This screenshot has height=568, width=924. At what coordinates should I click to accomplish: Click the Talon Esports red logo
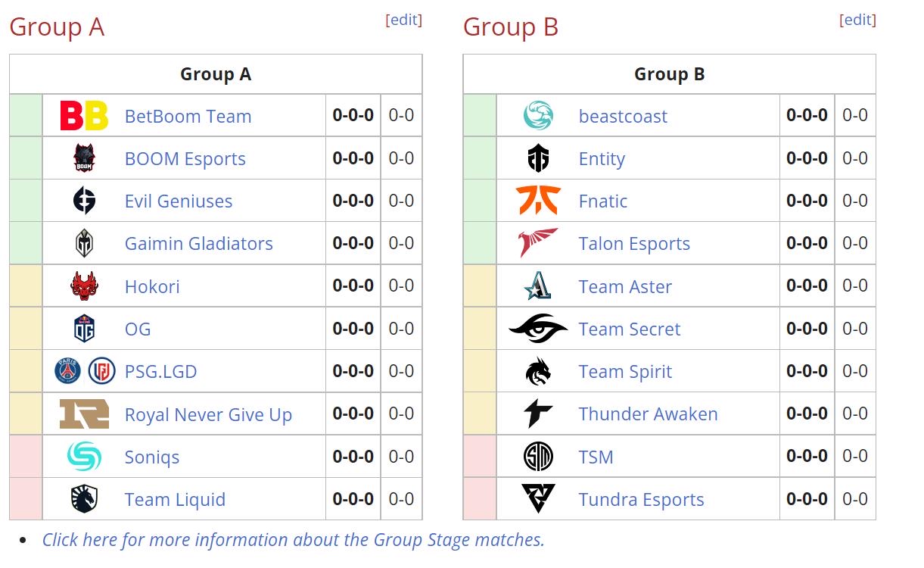tap(538, 244)
